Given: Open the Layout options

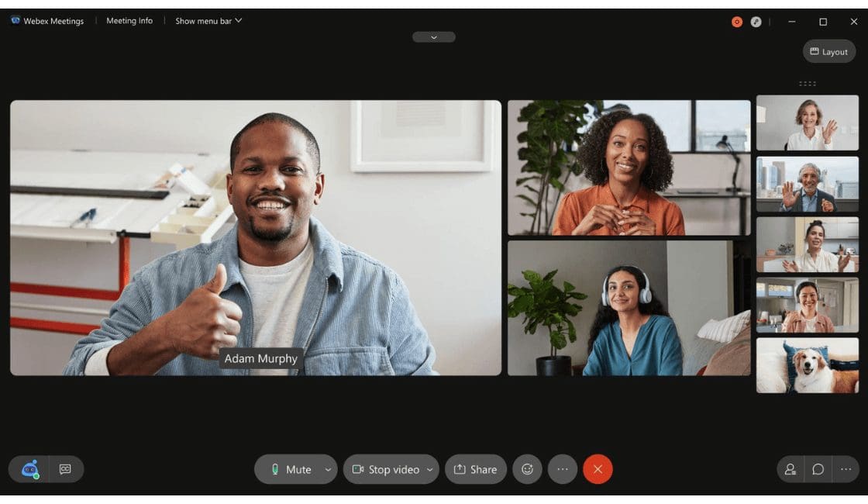Looking at the screenshot, I should [x=828, y=52].
